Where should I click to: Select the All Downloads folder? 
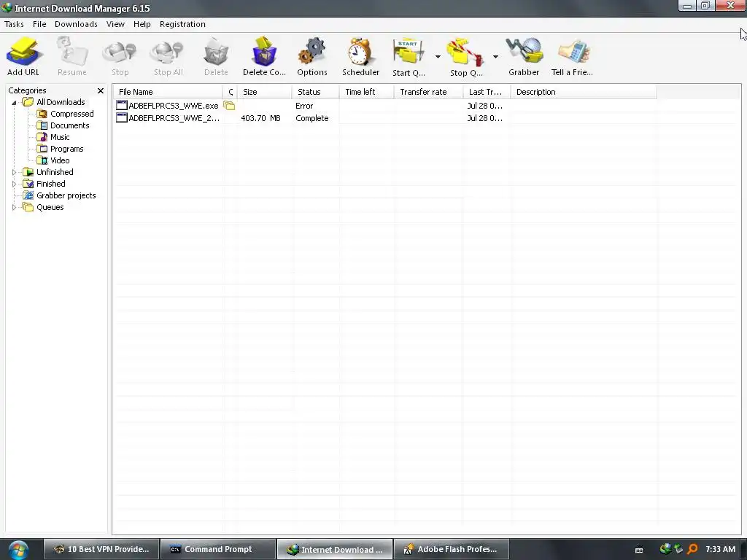coord(54,102)
